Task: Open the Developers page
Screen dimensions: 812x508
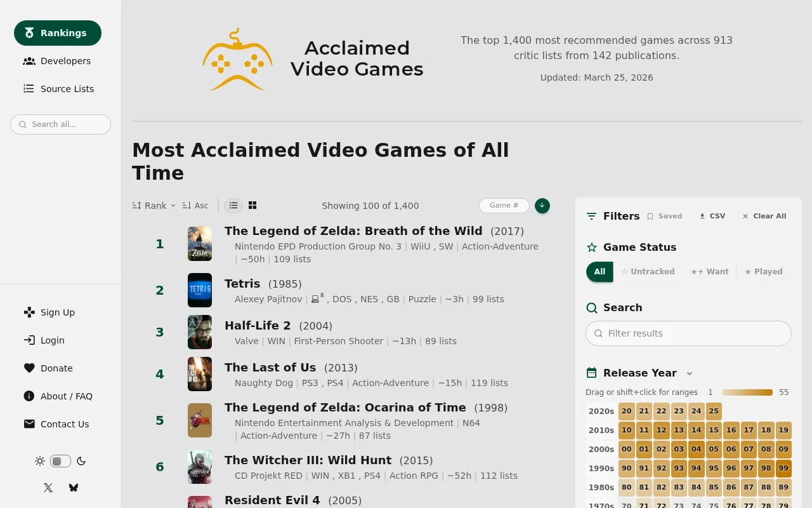Action: pos(58,61)
